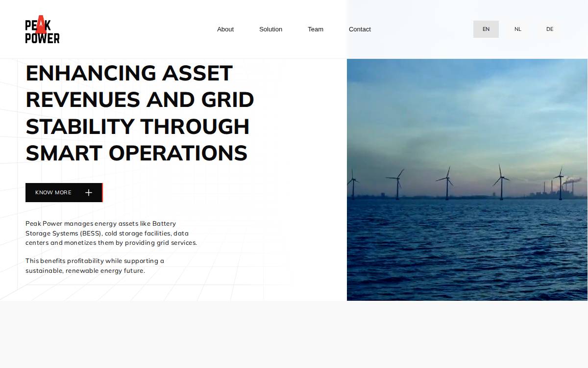Click the plus icon in KNOW MORE button
The image size is (588, 368).
click(x=89, y=192)
